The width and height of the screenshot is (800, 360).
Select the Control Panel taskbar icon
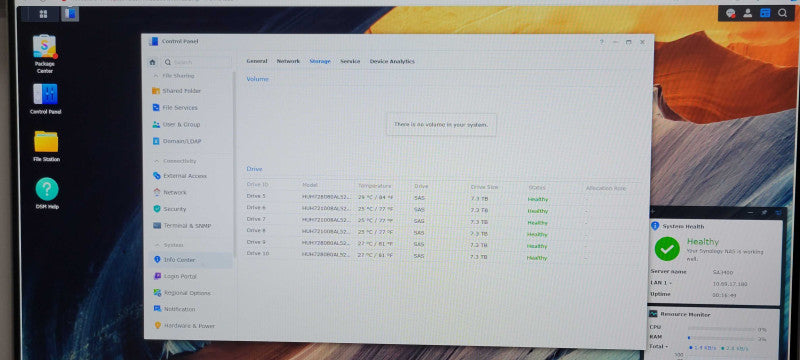pos(70,14)
